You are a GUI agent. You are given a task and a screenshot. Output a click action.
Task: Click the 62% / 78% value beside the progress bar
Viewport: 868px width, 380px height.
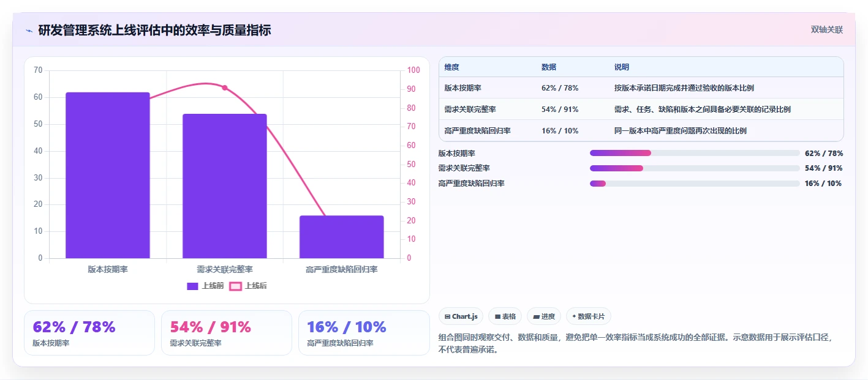tap(824, 153)
